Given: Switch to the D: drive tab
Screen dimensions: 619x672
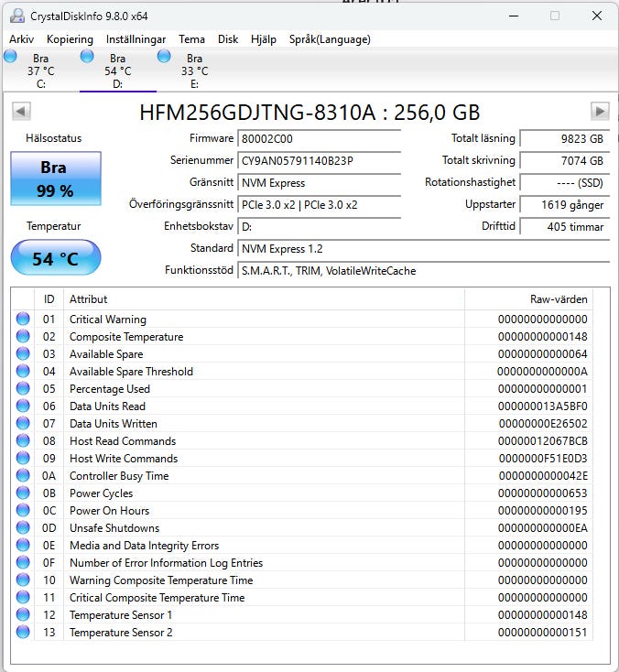Looking at the screenshot, I should click(117, 71).
